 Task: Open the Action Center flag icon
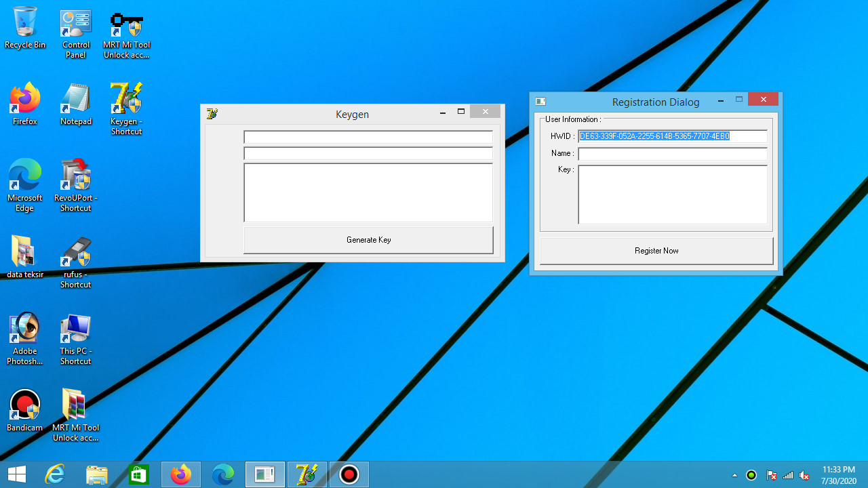(x=771, y=475)
